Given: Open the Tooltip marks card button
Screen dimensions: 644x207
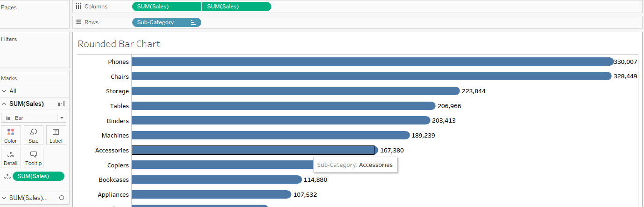Looking at the screenshot, I should point(34,158).
